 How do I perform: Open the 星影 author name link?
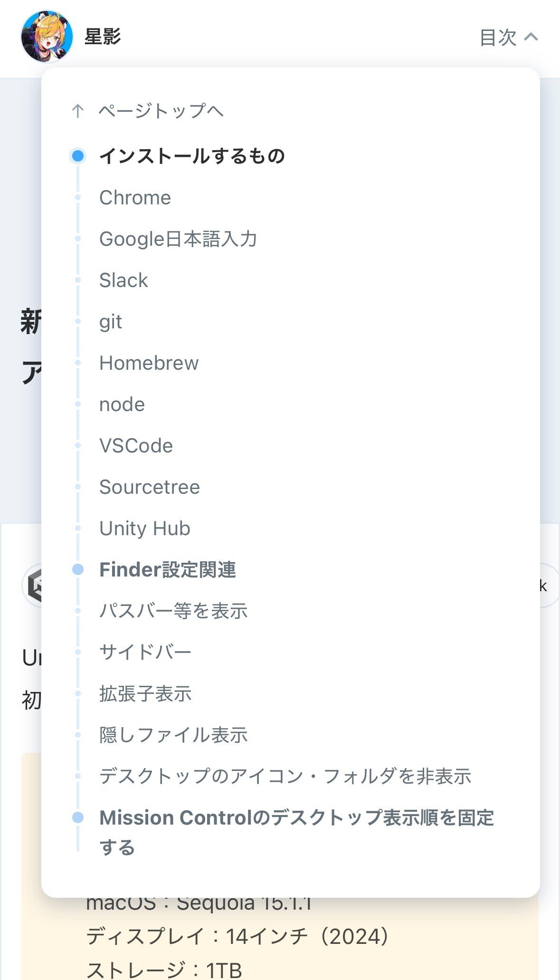103,37
